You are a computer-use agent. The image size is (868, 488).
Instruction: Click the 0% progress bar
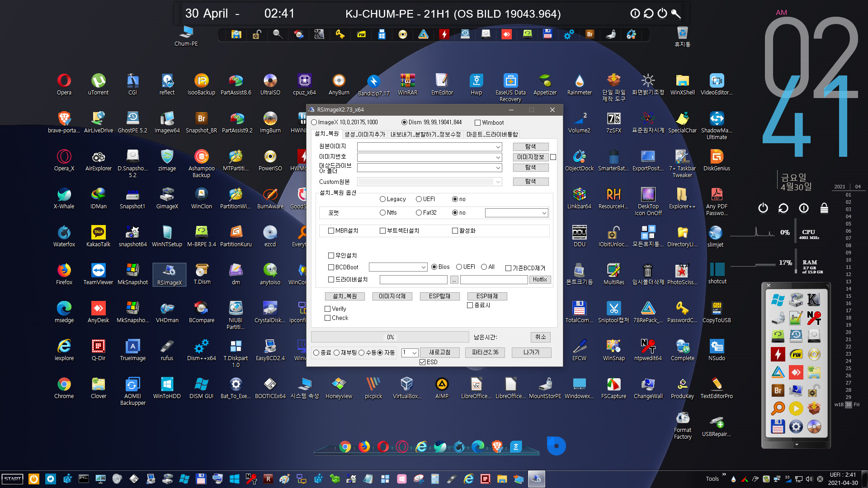(390, 337)
